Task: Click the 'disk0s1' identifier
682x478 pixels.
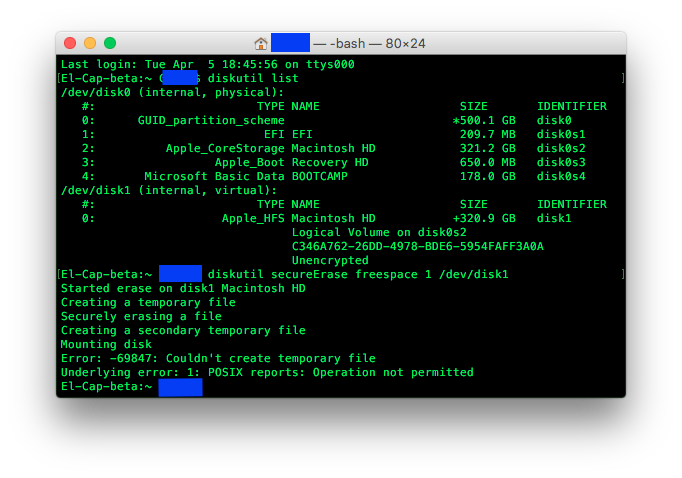Action: tap(561, 134)
